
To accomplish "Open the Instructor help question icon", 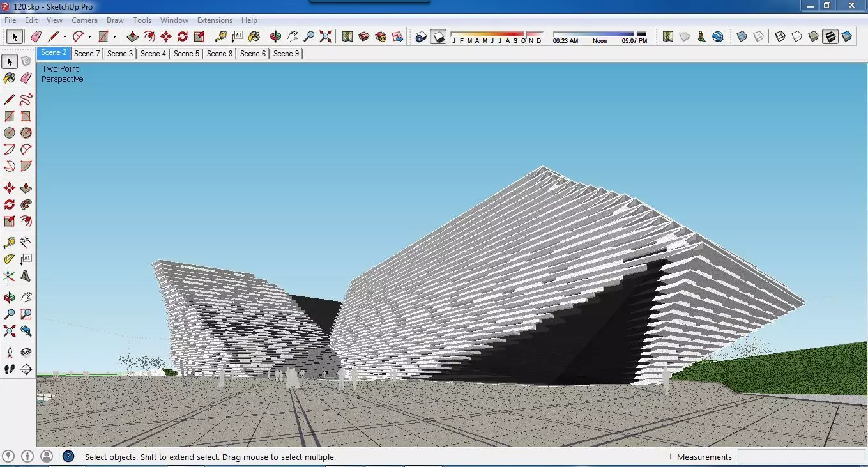I will (x=68, y=456).
